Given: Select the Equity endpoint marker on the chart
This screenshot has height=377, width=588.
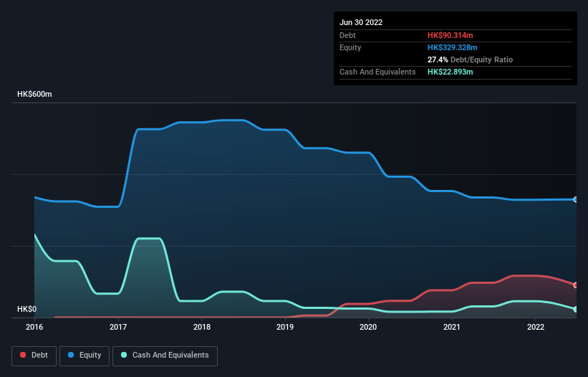Looking at the screenshot, I should pos(576,199).
